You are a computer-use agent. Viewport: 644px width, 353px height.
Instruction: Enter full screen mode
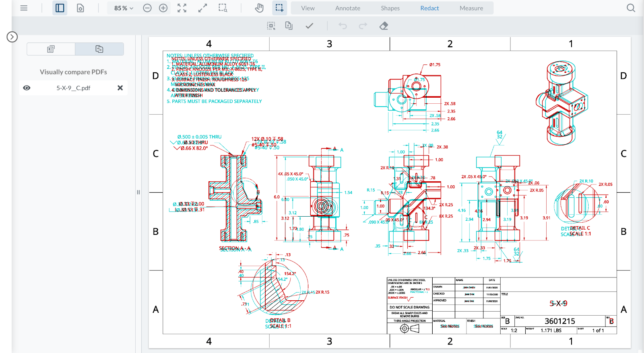[x=182, y=8]
